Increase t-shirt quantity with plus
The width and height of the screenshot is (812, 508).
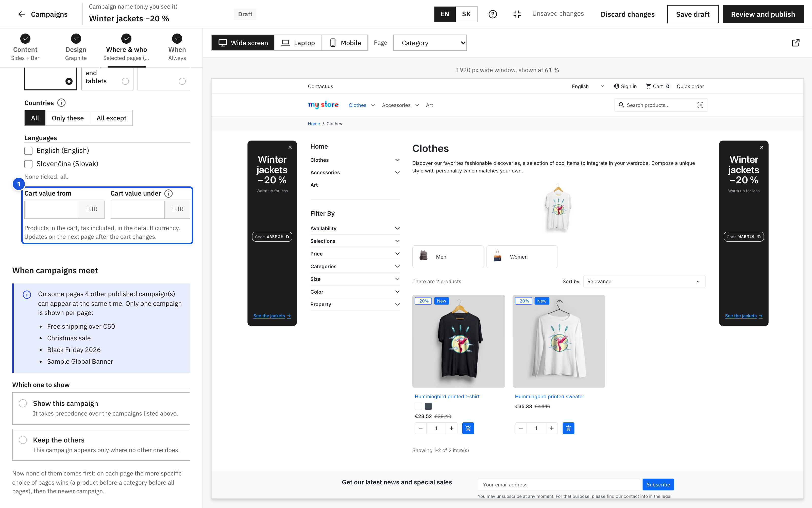(x=452, y=428)
